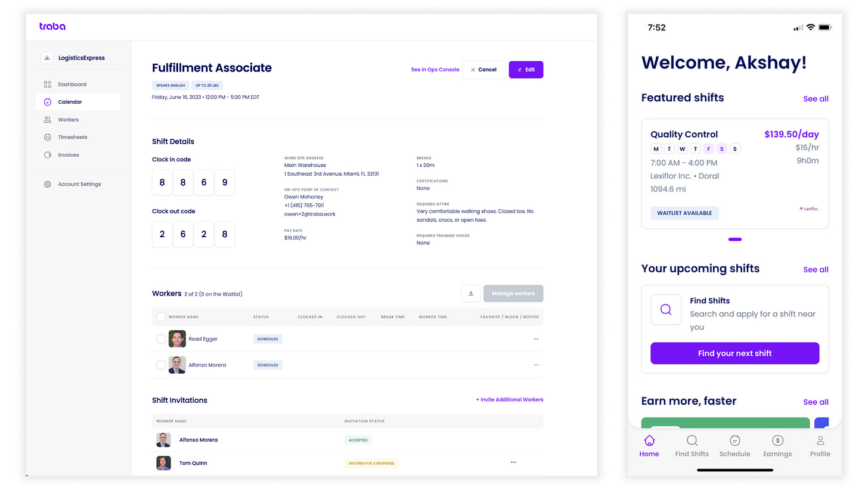
Task: Select all workers using the header checkbox
Action: [x=161, y=316]
